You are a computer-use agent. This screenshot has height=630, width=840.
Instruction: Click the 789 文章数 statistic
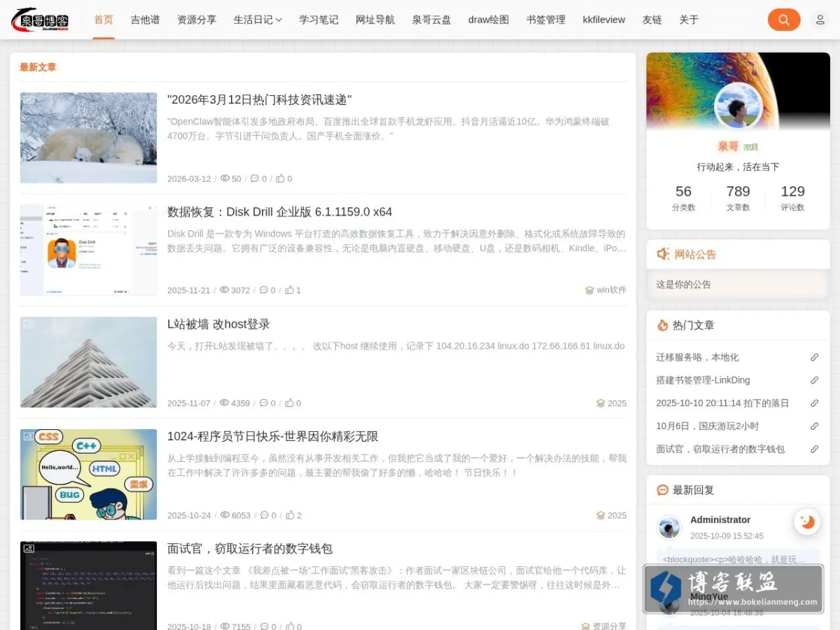[738, 197]
